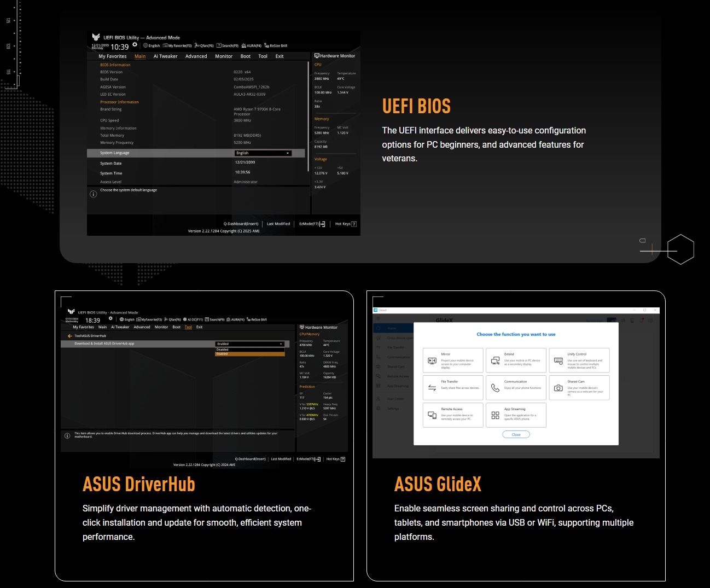Select the Shared Cam card in GlideX dialog
The width and height of the screenshot is (710, 588).
pyautogui.click(x=579, y=387)
